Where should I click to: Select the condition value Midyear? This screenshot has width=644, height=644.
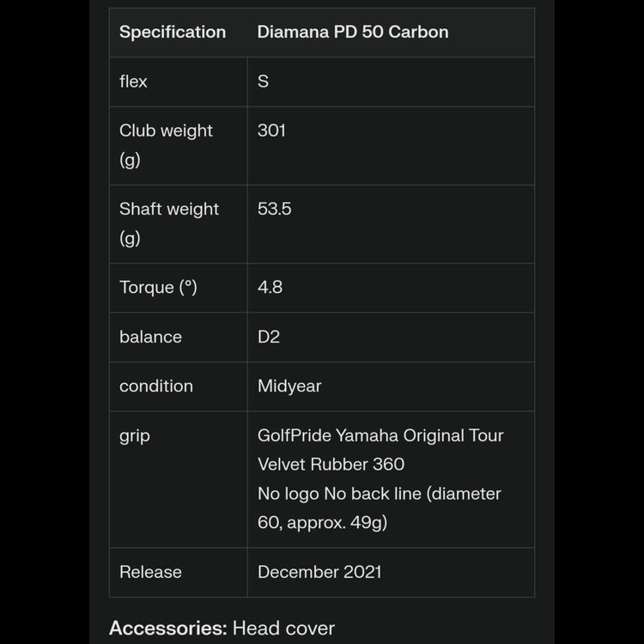pyautogui.click(x=289, y=386)
